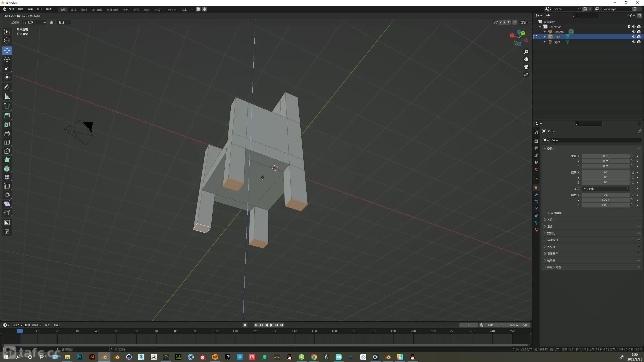
Task: Select the Smooth vertices tool
Action: tap(7, 177)
